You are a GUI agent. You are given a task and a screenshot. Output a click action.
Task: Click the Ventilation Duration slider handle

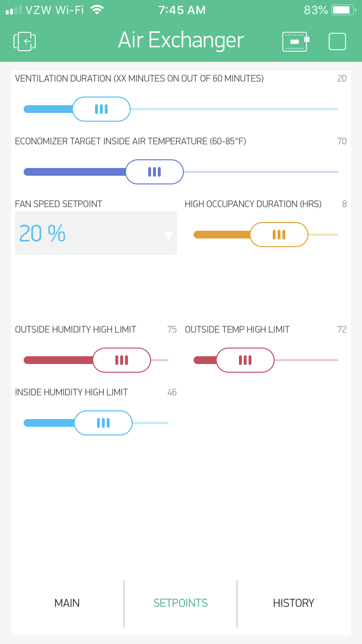(101, 109)
